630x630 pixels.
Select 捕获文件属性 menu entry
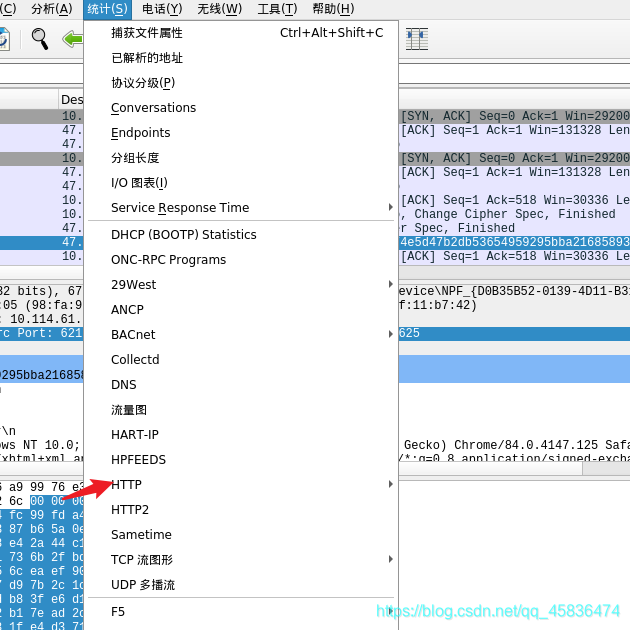241,33
